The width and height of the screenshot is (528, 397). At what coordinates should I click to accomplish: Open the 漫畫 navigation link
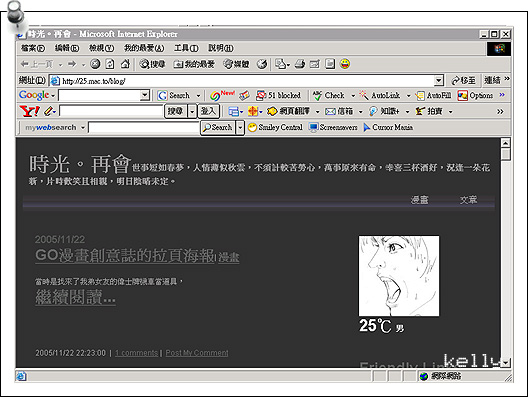(419, 200)
